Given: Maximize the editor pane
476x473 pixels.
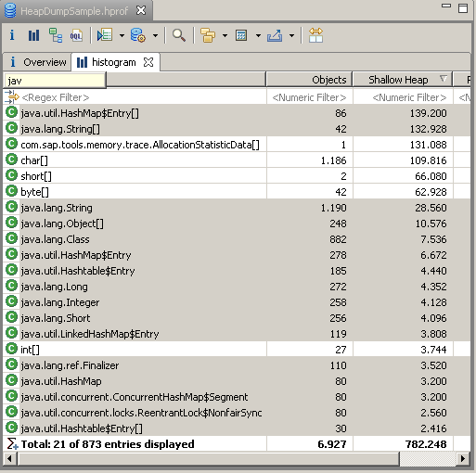Looking at the screenshot, I should tap(463, 8).
